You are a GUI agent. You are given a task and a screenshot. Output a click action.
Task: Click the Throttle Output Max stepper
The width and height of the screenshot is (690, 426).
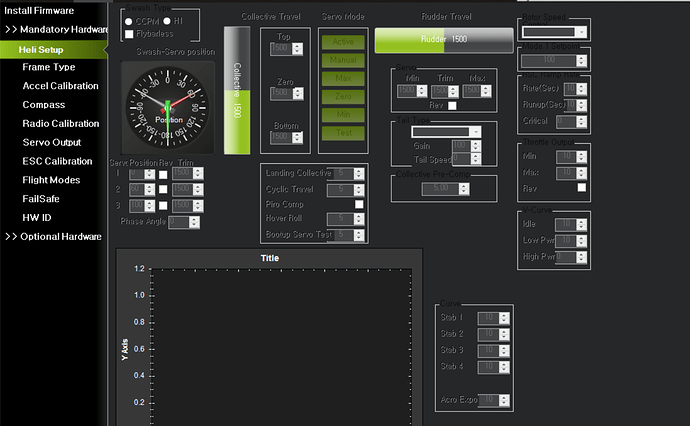pyautogui.click(x=571, y=173)
